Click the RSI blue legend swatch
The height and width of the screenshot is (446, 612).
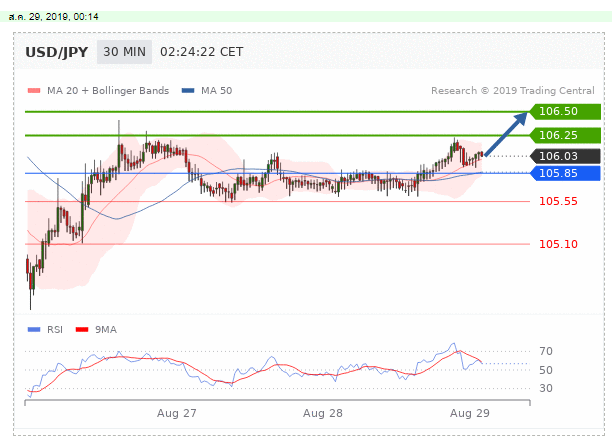point(34,330)
